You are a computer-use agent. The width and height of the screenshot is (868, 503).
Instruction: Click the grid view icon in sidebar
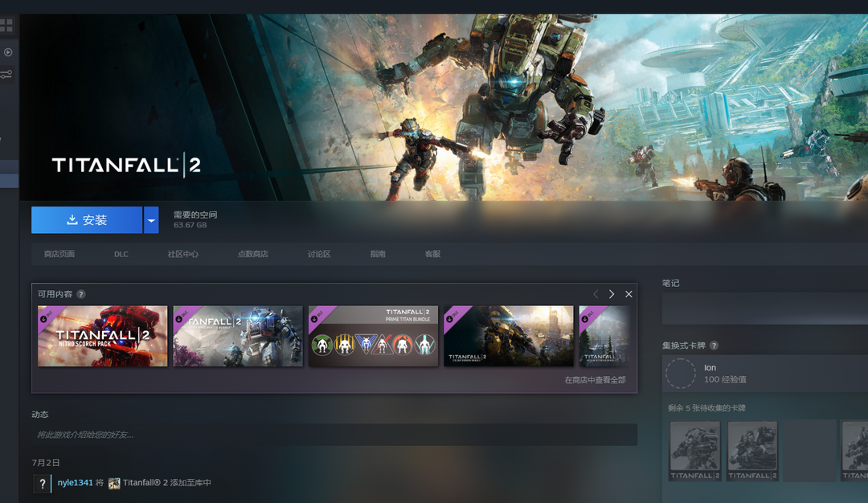tap(6, 25)
